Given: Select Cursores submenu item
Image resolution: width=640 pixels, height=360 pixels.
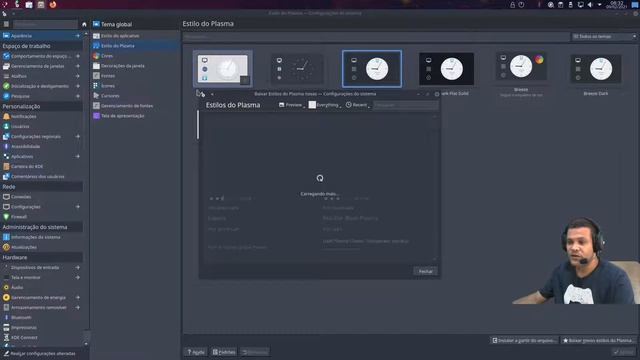Looking at the screenshot, I should pos(135,96).
